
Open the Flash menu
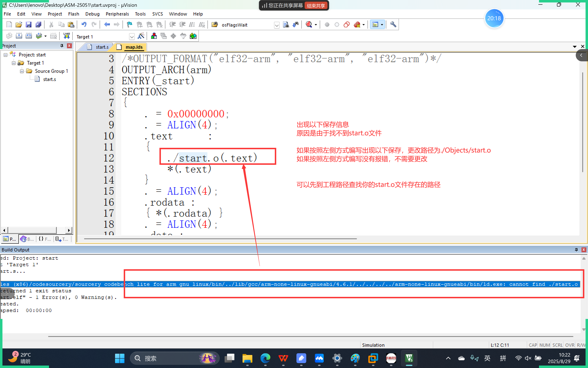coord(74,14)
